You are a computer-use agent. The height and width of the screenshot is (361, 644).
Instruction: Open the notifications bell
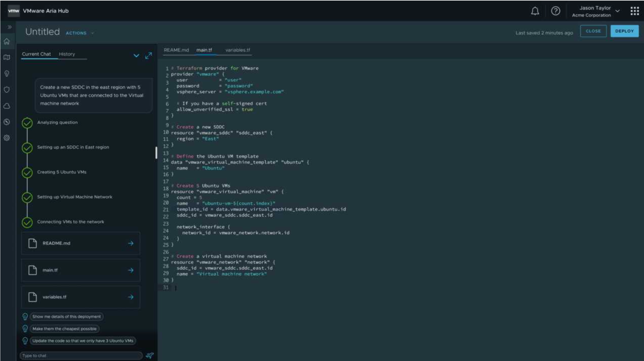535,11
